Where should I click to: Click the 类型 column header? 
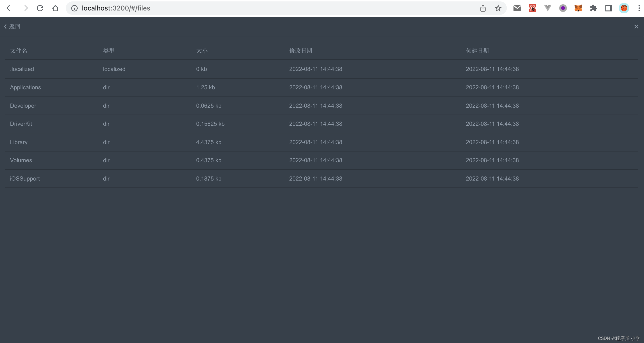109,51
